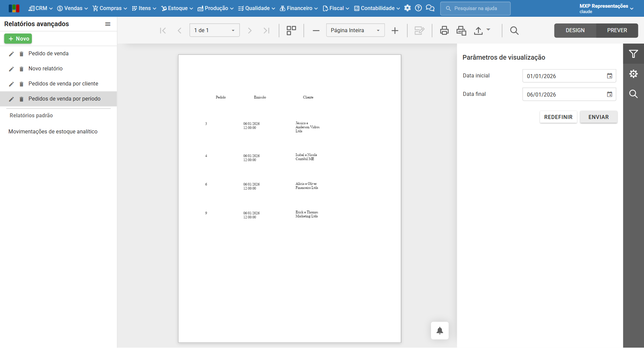Go to next report page
This screenshot has height=362, width=644.
(250, 31)
